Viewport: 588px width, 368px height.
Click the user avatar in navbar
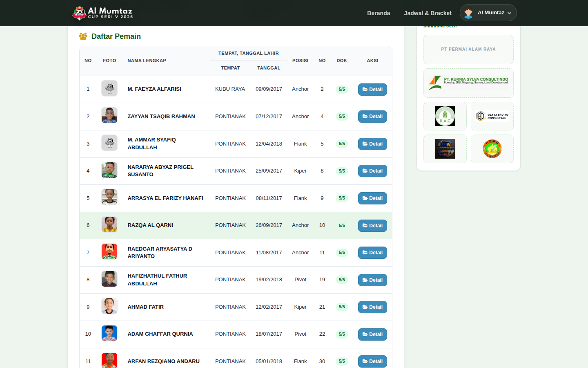coord(468,13)
